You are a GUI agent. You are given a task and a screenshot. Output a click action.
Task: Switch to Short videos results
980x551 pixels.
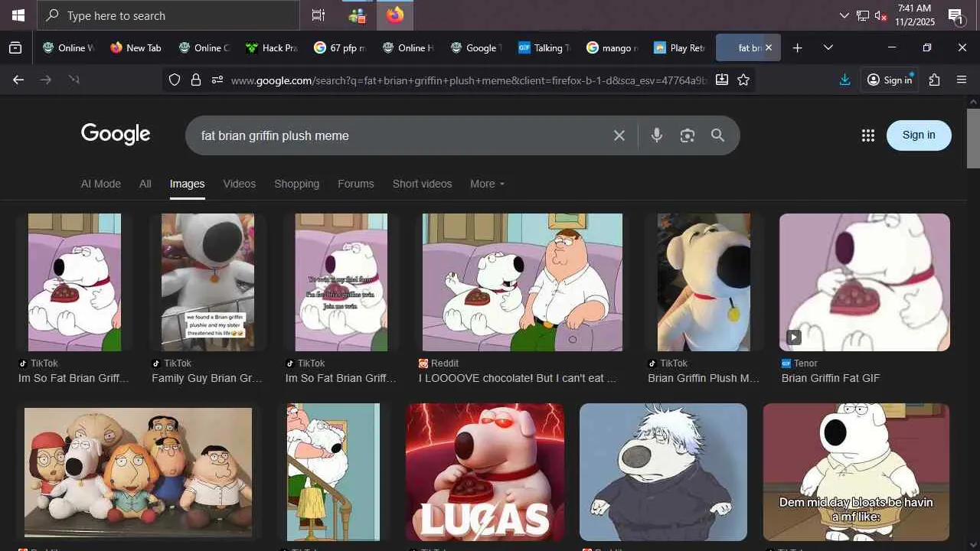pos(423,184)
